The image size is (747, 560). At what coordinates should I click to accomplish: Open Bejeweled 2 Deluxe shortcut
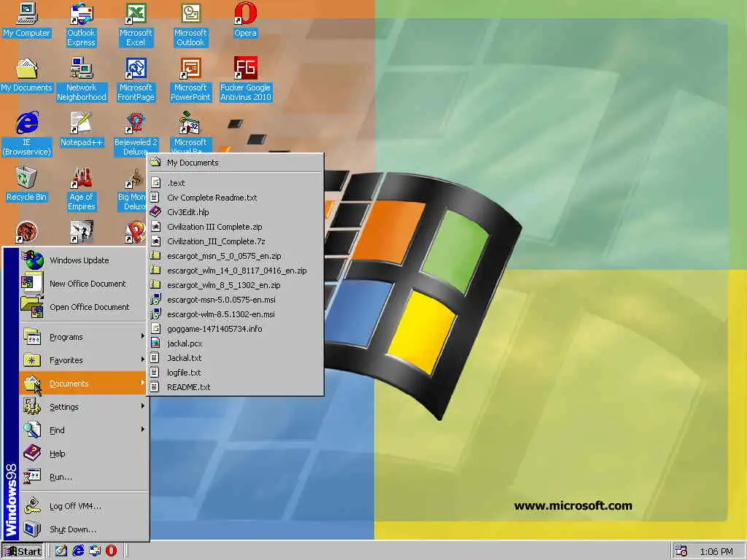136,134
